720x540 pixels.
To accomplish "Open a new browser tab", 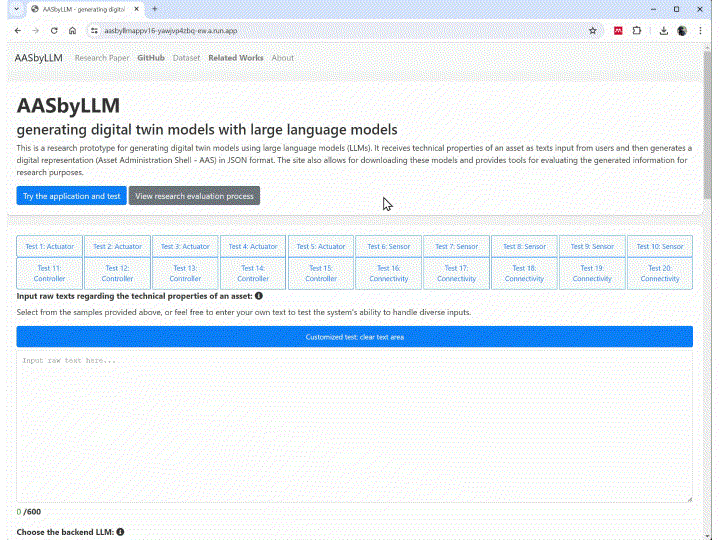I will pos(155,9).
